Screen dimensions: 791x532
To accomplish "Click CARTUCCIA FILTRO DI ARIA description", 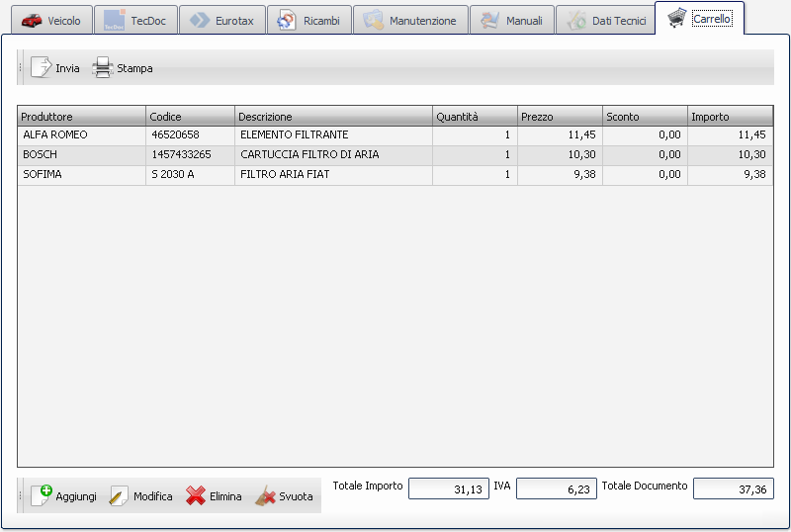I will click(x=333, y=155).
